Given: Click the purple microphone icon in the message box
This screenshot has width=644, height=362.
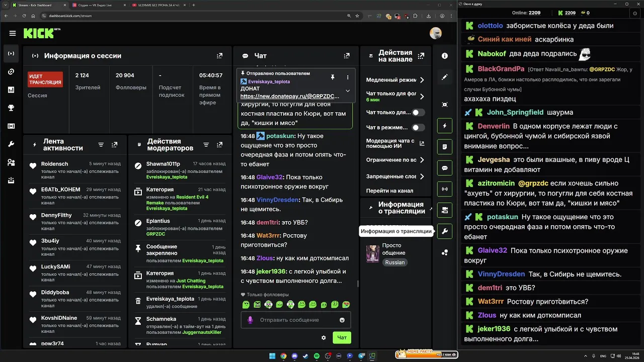Looking at the screenshot, I should [250, 320].
